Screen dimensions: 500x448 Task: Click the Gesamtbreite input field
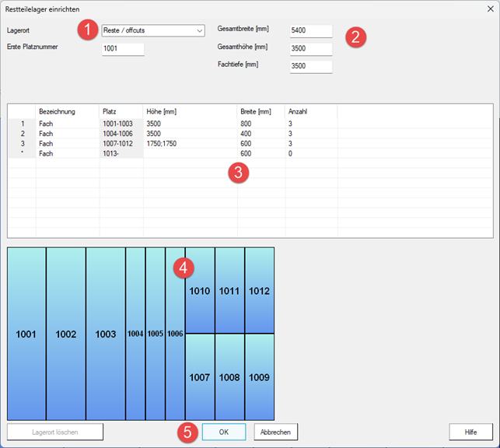[x=311, y=31]
